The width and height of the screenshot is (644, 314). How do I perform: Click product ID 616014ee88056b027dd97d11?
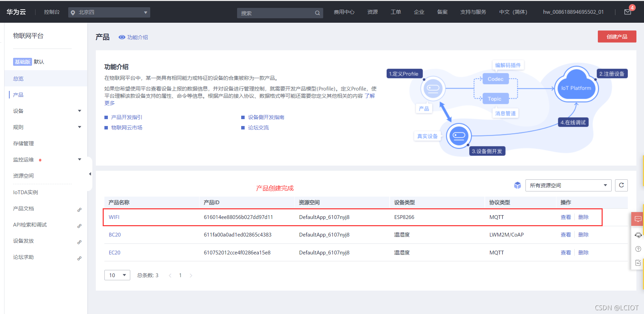[238, 217]
